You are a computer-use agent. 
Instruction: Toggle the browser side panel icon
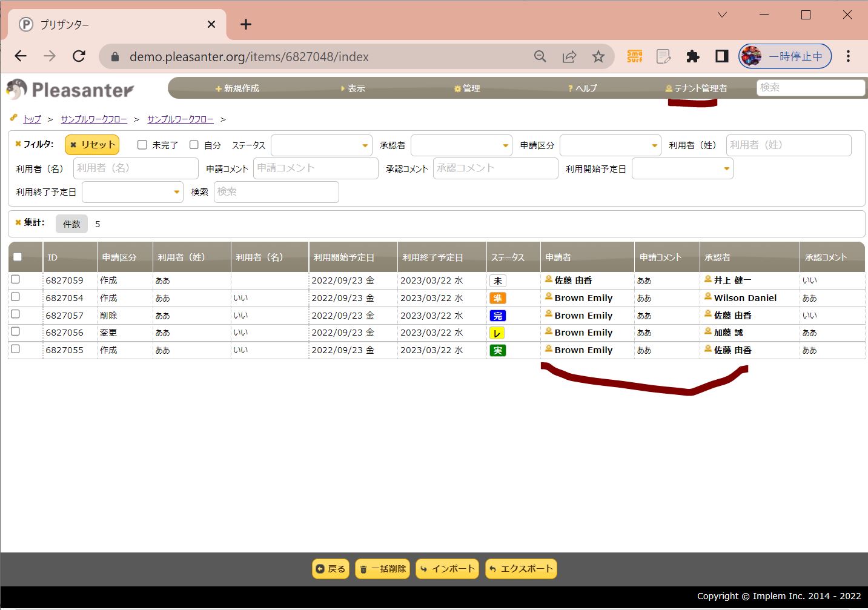[721, 56]
